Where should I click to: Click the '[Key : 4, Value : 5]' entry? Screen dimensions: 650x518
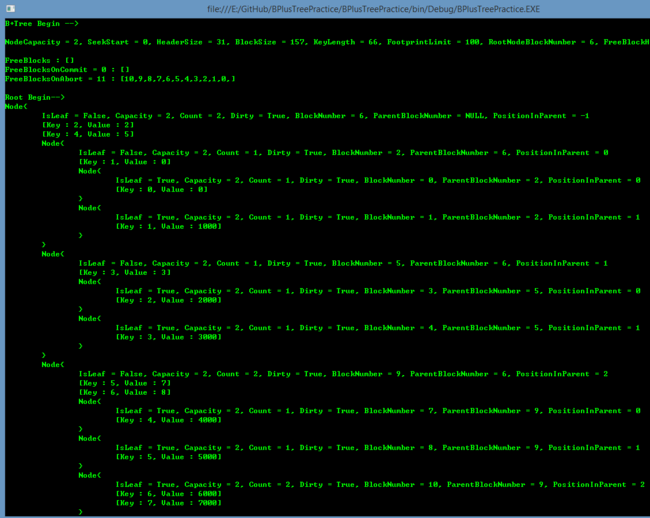click(88, 134)
